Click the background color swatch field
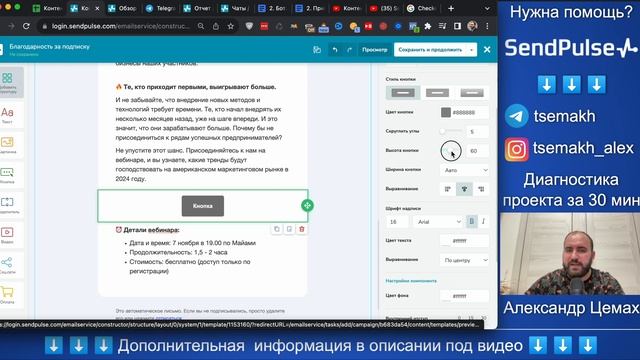This screenshot has height=360, width=640. point(464,296)
